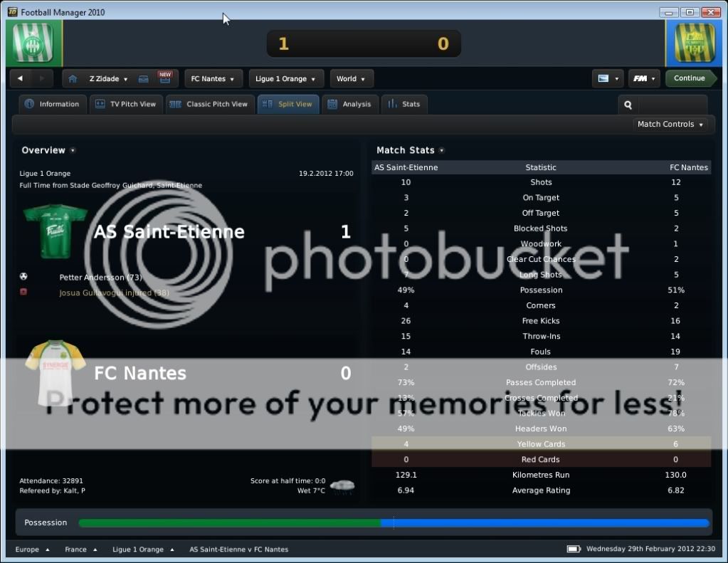Switch to the TV Pitch View tab

tap(125, 104)
